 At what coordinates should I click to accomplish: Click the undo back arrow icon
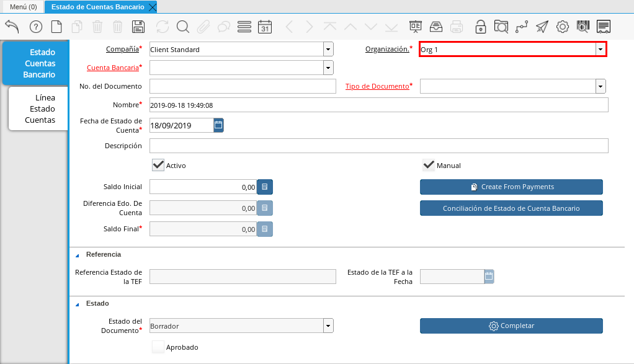(x=12, y=27)
